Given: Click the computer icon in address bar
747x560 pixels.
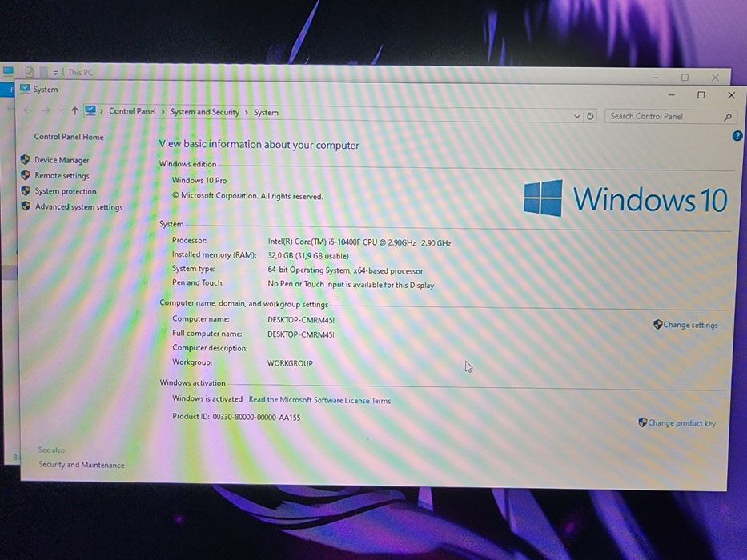Looking at the screenshot, I should click(x=90, y=111).
